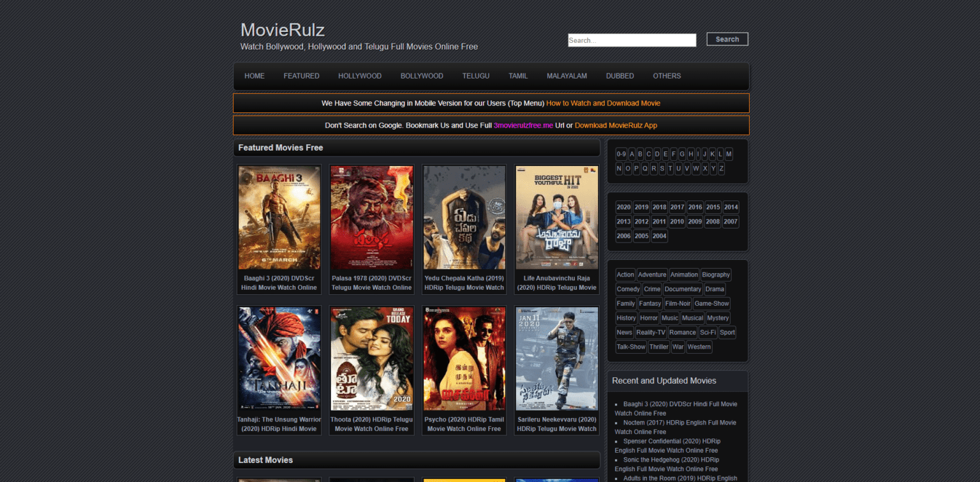Viewport: 980px width, 482px height.
Task: Click the Search button
Action: point(727,39)
